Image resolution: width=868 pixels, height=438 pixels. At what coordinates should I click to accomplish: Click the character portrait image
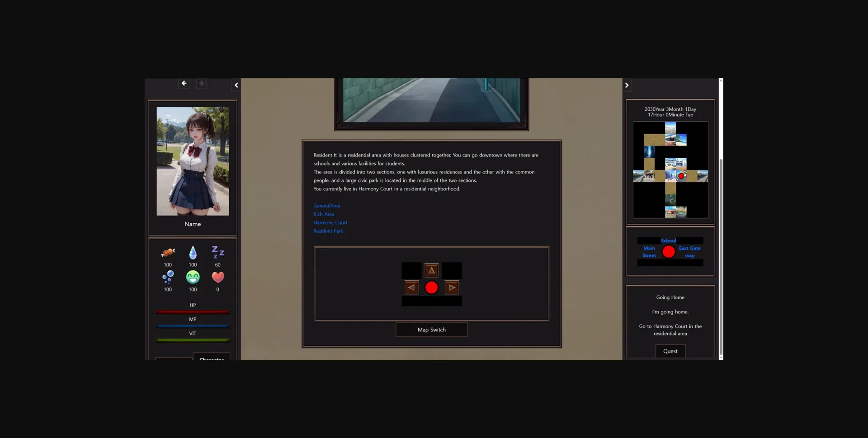[193, 161]
